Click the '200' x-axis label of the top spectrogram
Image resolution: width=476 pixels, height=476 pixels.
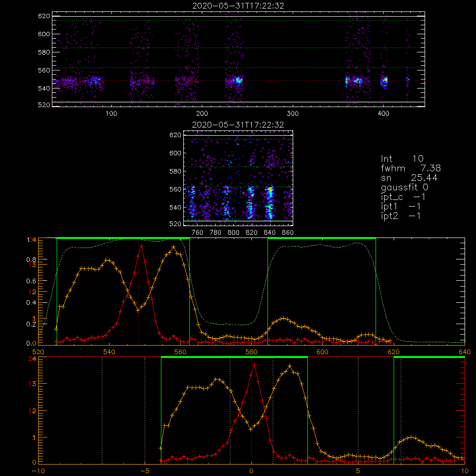202,114
